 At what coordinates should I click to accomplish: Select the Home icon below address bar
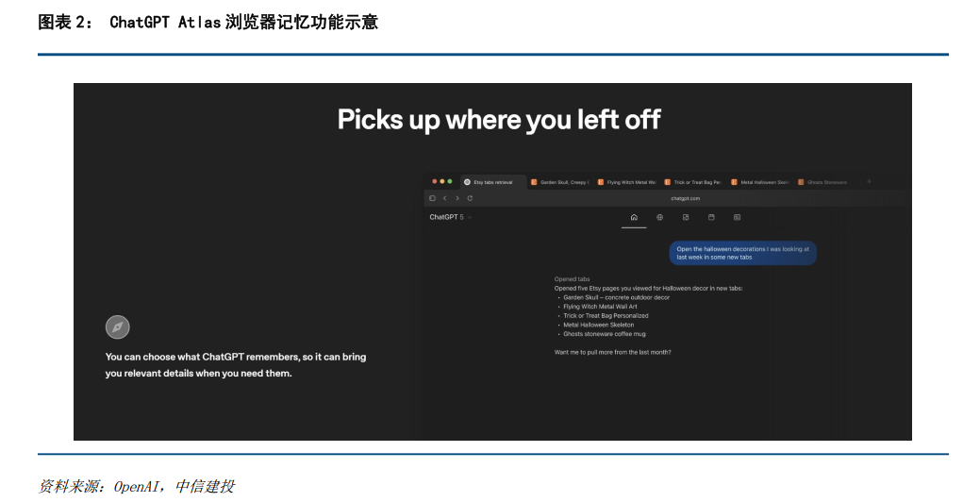click(634, 218)
